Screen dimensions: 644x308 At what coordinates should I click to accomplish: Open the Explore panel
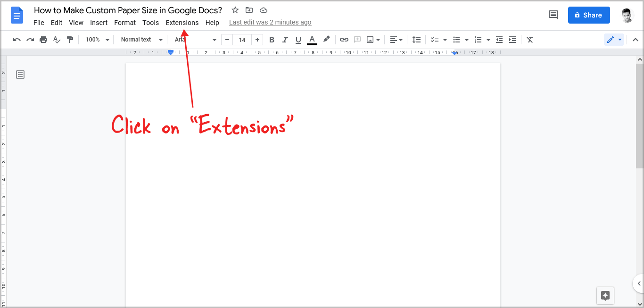605,296
